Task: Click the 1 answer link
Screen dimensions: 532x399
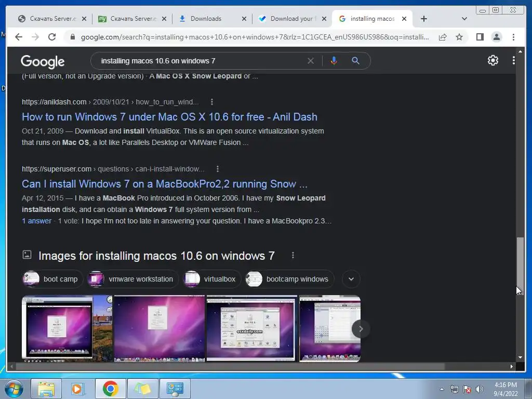Action: [x=37, y=221]
